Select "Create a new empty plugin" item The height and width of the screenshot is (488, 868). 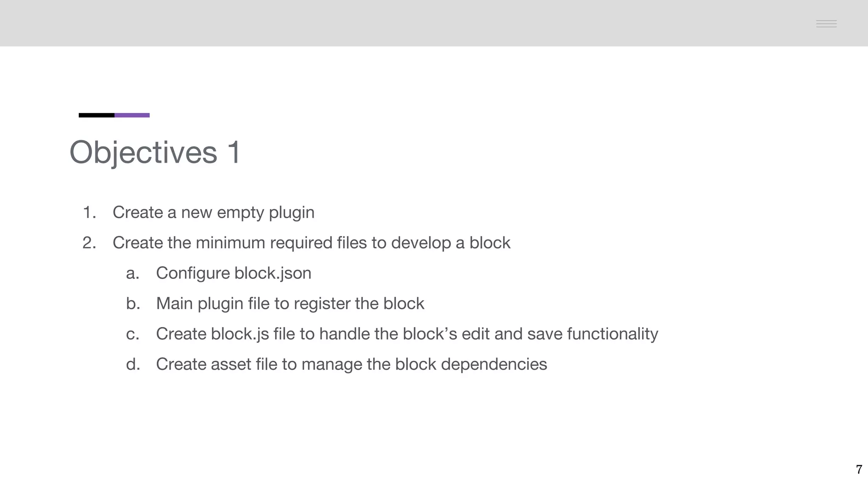[x=214, y=212]
